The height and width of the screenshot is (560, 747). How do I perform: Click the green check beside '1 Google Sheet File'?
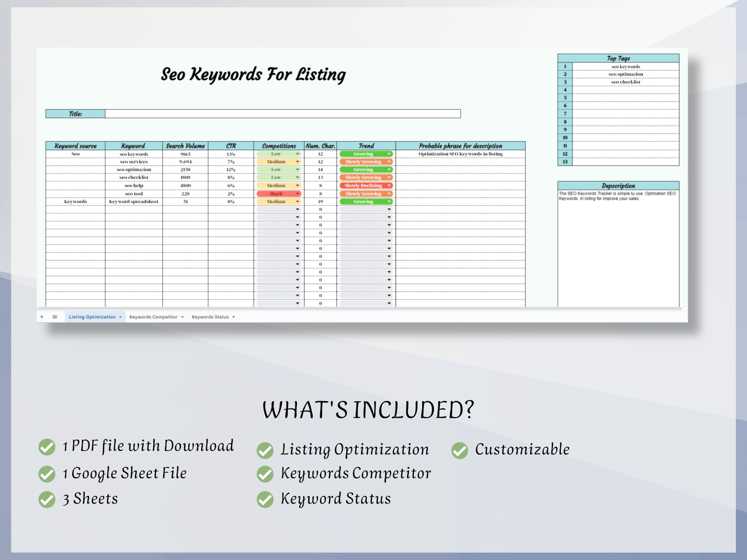[47, 474]
